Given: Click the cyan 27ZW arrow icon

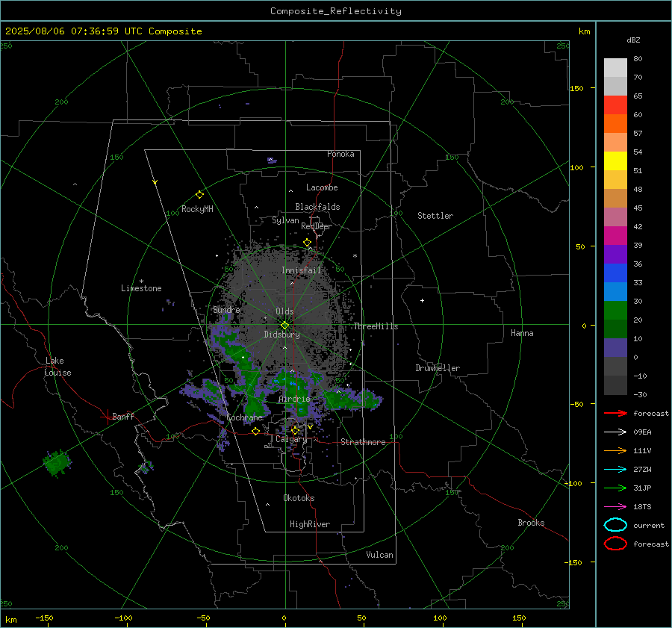Looking at the screenshot, I should click(x=615, y=470).
